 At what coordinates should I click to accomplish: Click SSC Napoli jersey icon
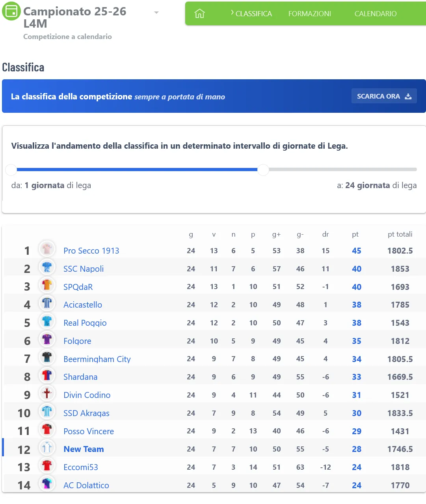click(x=47, y=267)
